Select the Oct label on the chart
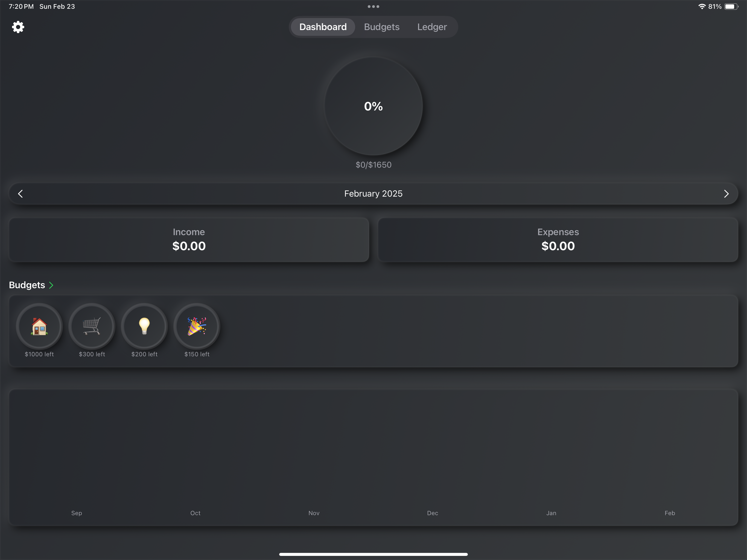The width and height of the screenshot is (747, 560). click(x=195, y=513)
